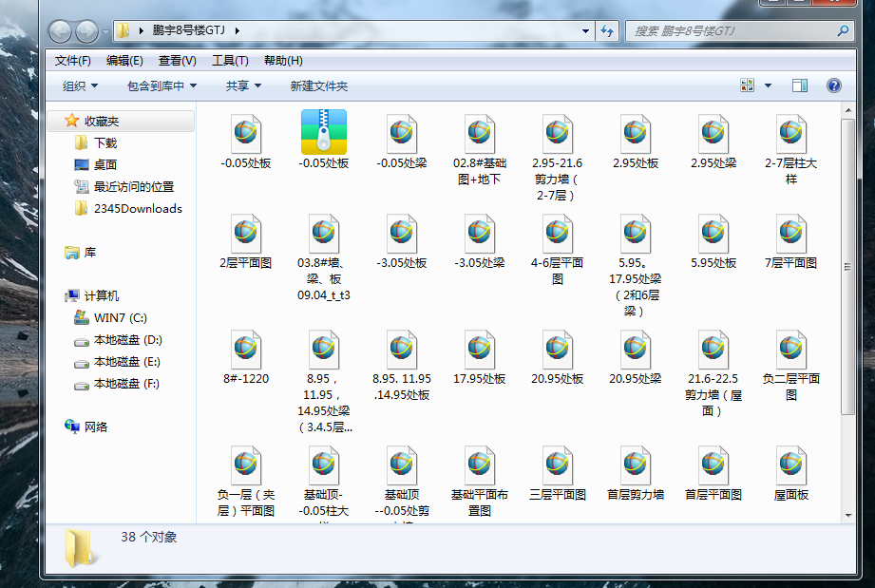The image size is (875, 588).
Task: Select the 20.95处梁 file icon
Action: [x=636, y=350]
